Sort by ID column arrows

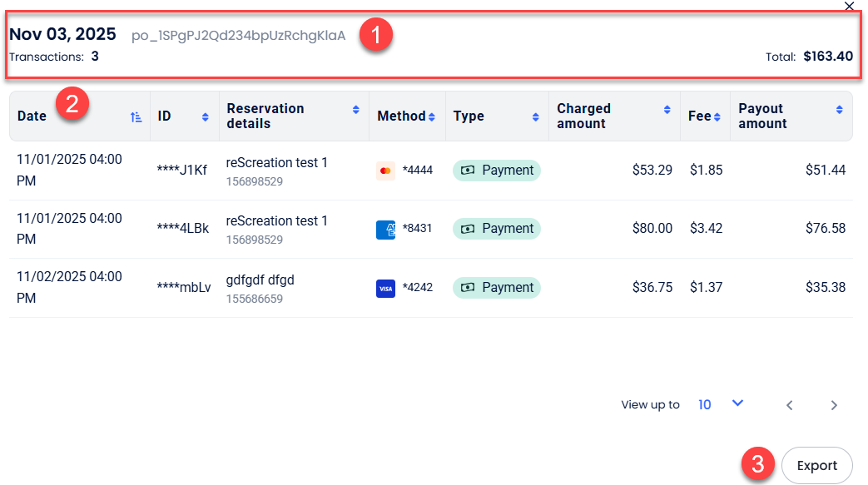click(206, 117)
